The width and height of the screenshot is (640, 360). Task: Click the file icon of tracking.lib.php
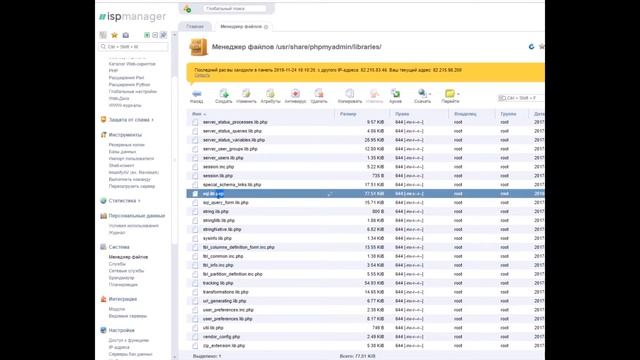[196, 283]
